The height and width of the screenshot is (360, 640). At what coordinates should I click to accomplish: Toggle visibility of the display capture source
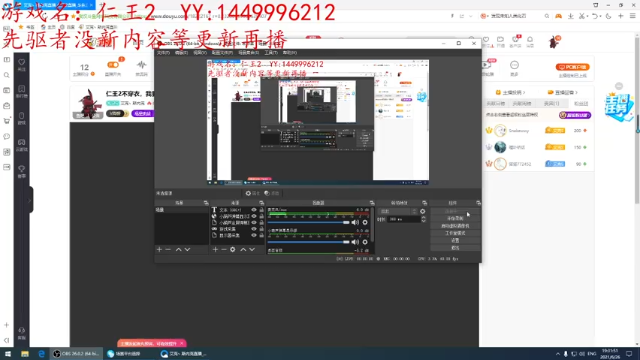click(254, 236)
